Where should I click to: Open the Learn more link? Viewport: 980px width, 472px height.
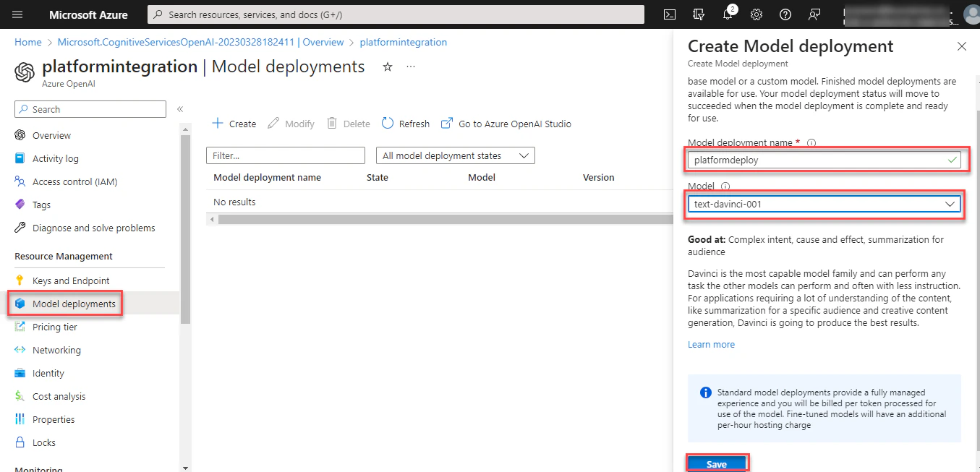click(711, 345)
